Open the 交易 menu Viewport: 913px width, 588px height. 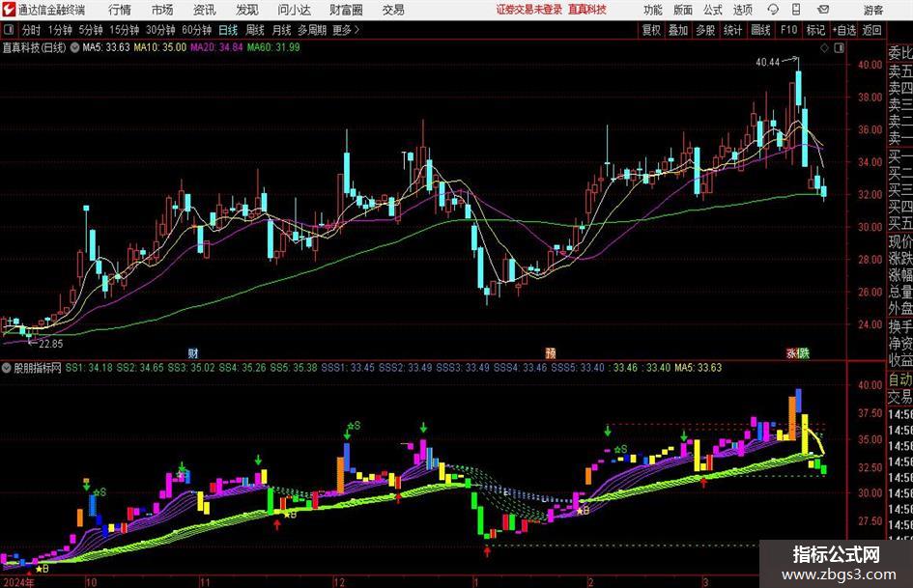(x=393, y=10)
